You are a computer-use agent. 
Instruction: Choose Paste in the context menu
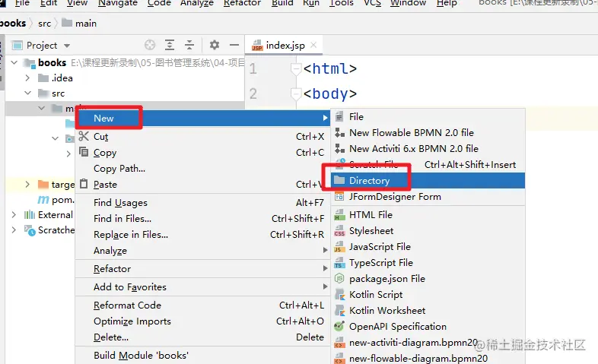(202, 185)
